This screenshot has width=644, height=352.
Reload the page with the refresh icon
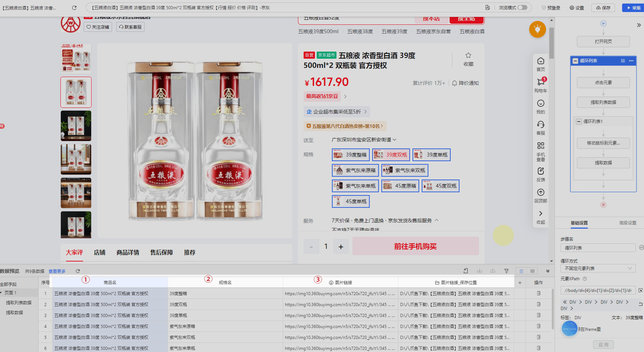tap(74, 7)
